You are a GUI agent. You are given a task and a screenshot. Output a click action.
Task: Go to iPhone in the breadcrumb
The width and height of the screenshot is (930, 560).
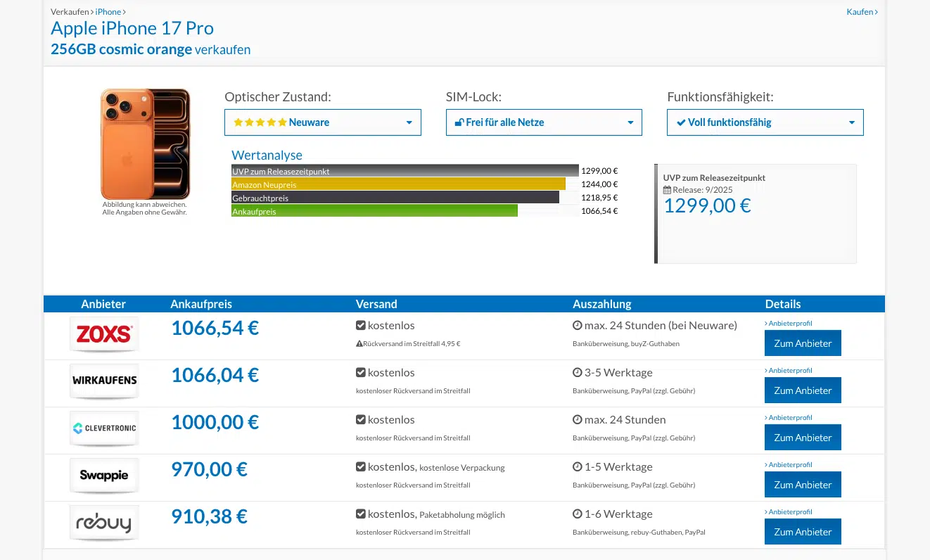point(108,12)
